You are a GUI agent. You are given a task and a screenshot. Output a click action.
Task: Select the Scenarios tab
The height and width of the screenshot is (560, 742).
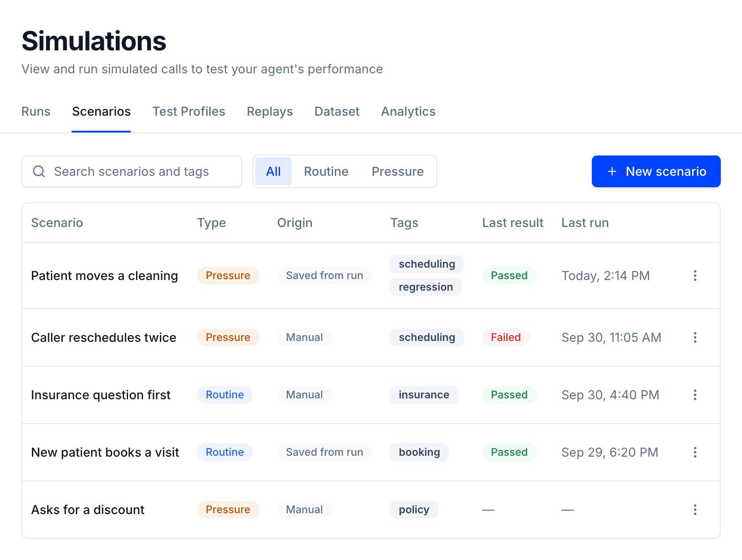101,111
